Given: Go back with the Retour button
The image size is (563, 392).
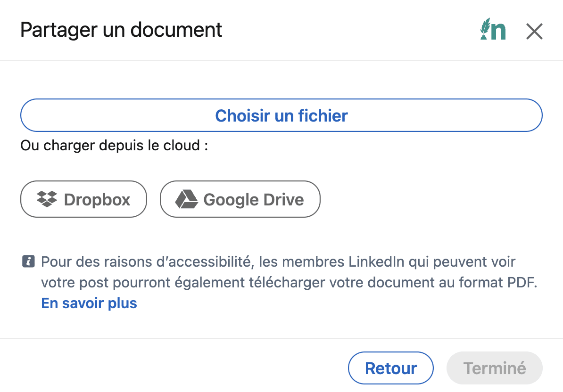Looking at the screenshot, I should click(x=390, y=368).
